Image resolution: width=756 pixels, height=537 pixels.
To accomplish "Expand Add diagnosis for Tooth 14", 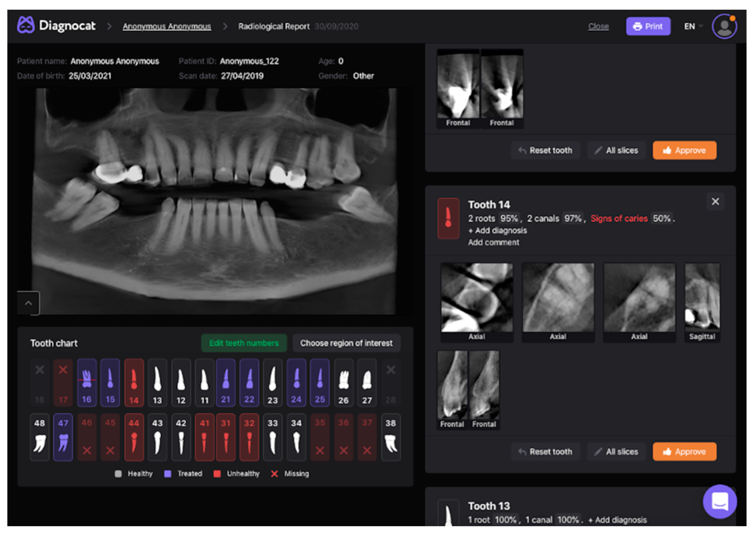I will pyautogui.click(x=497, y=231).
